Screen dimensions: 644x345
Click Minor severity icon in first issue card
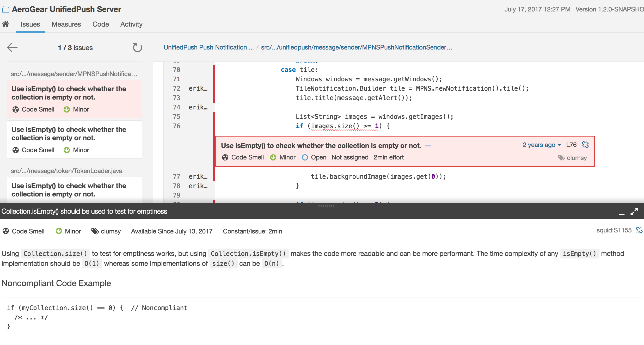coord(67,109)
